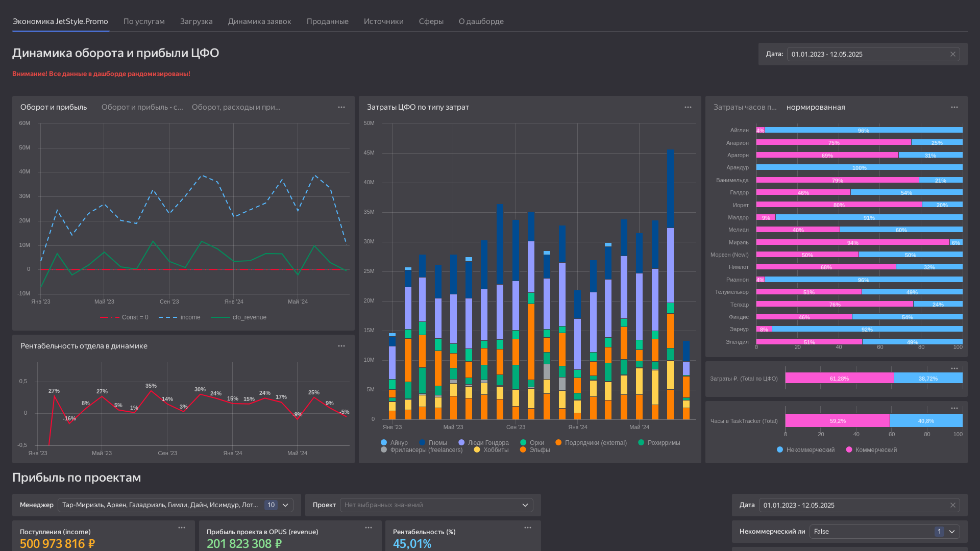Viewport: 980px width, 551px height.
Task: Open the нормированная chart options menu
Action: click(954, 107)
